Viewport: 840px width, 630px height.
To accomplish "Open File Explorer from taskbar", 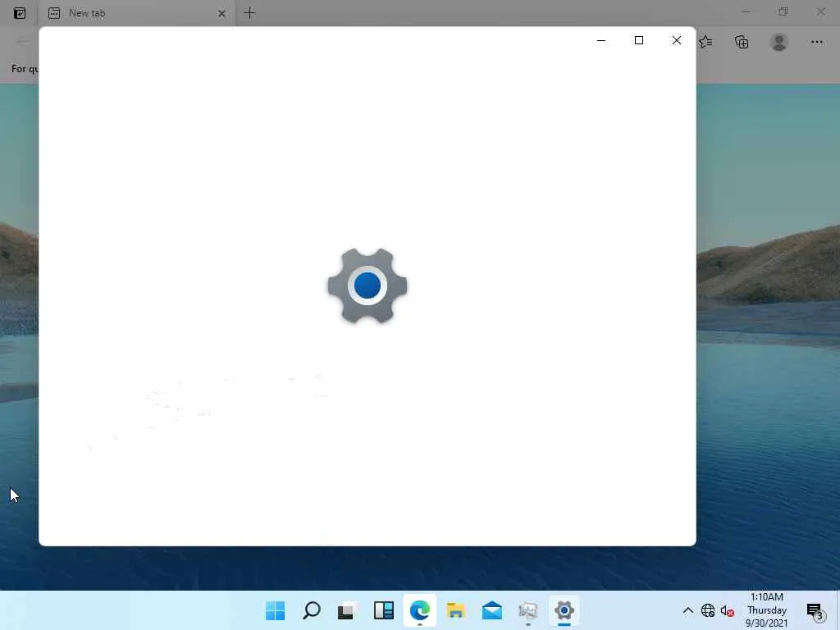I will [x=456, y=610].
